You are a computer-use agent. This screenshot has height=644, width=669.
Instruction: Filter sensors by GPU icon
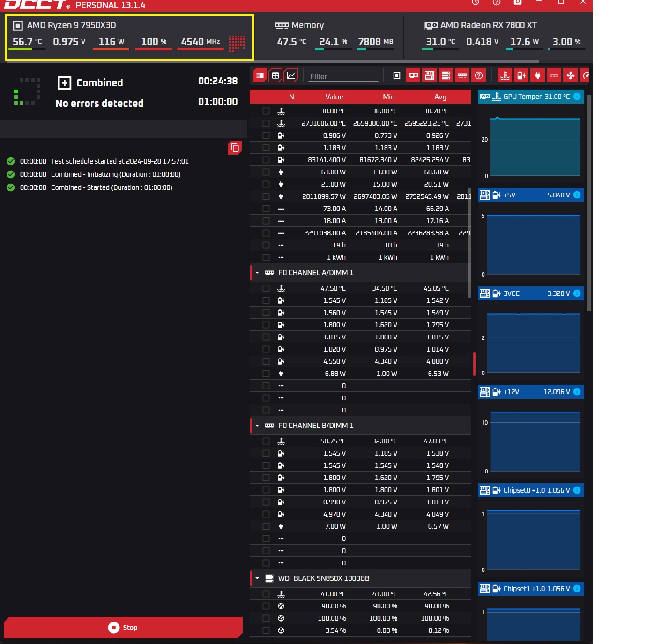(x=413, y=75)
